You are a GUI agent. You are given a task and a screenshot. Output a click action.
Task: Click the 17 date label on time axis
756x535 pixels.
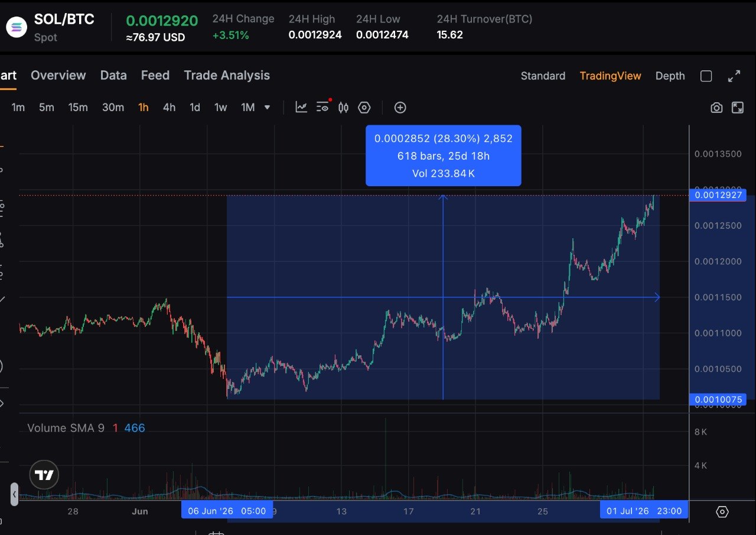pyautogui.click(x=408, y=511)
